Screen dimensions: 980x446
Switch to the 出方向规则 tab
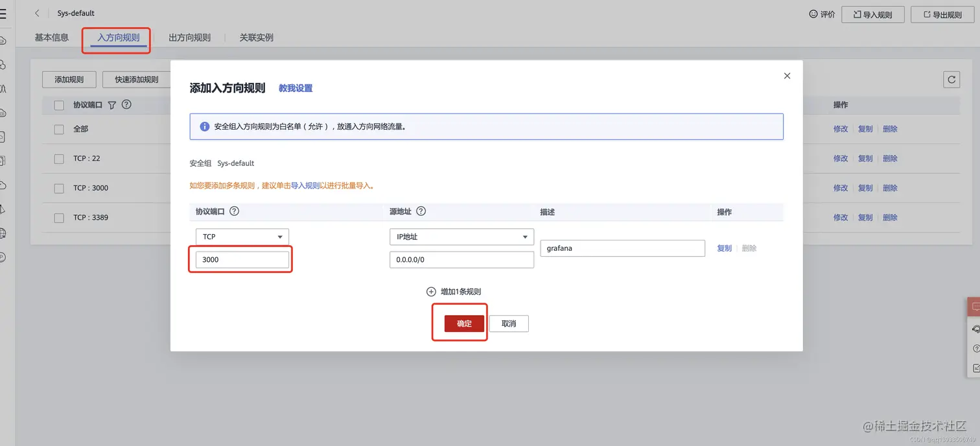(x=190, y=38)
